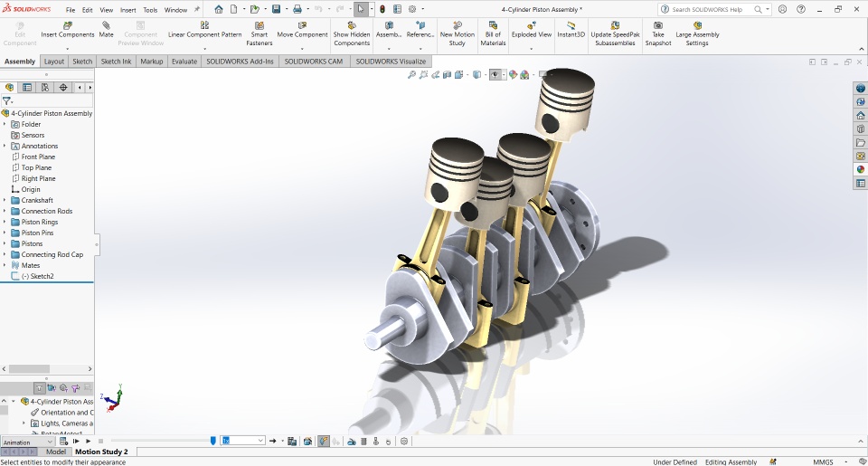Image resolution: width=868 pixels, height=466 pixels.
Task: Click the motion study properties gear icon
Action: (404, 441)
